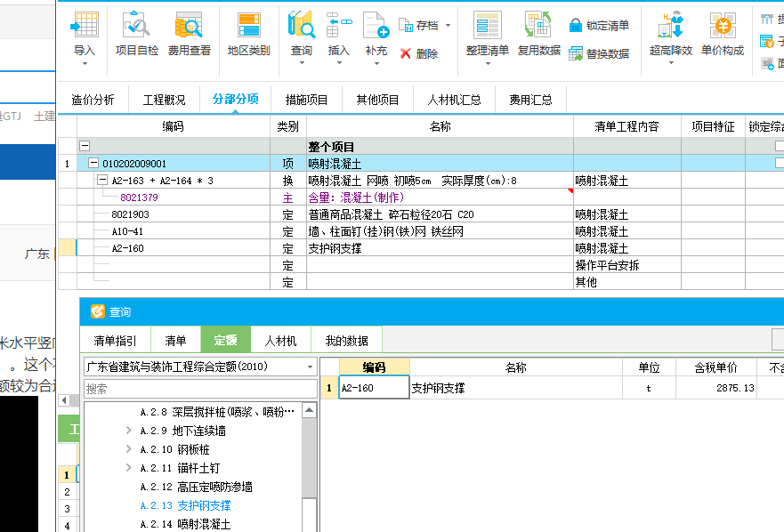
Task: Collapse the A2-163 + A2-164 * 3 row
Action: tap(102, 181)
